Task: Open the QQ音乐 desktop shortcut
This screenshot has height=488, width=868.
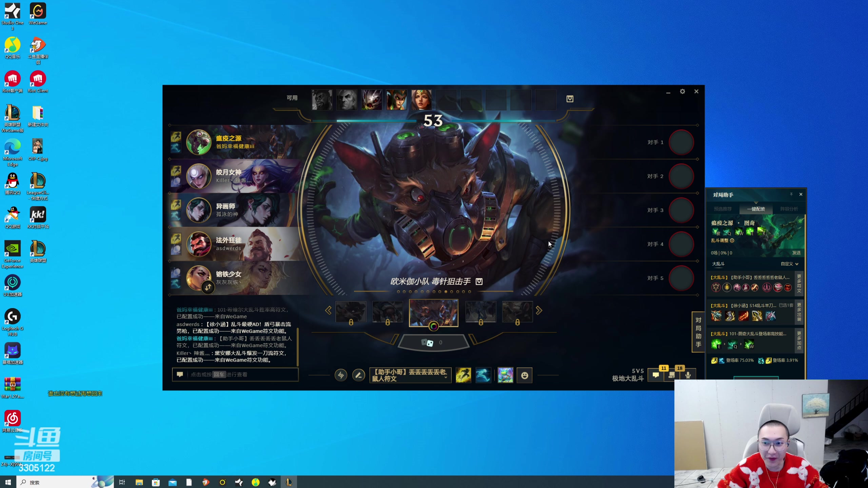Action: click(x=13, y=48)
